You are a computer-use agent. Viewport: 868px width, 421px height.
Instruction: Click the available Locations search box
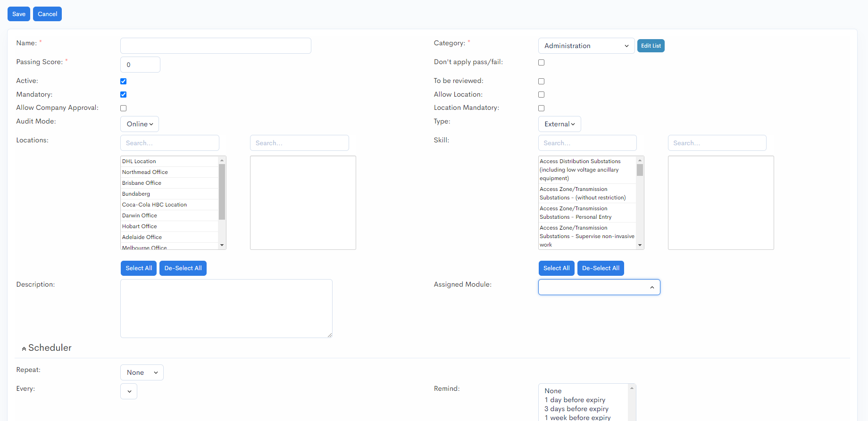pos(170,143)
